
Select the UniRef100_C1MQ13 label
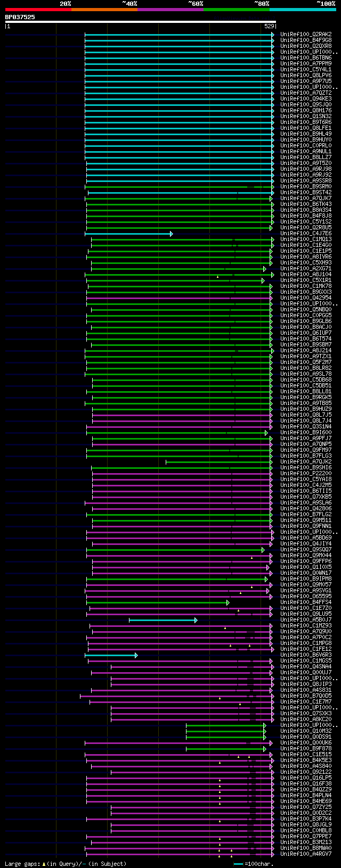(306, 239)
